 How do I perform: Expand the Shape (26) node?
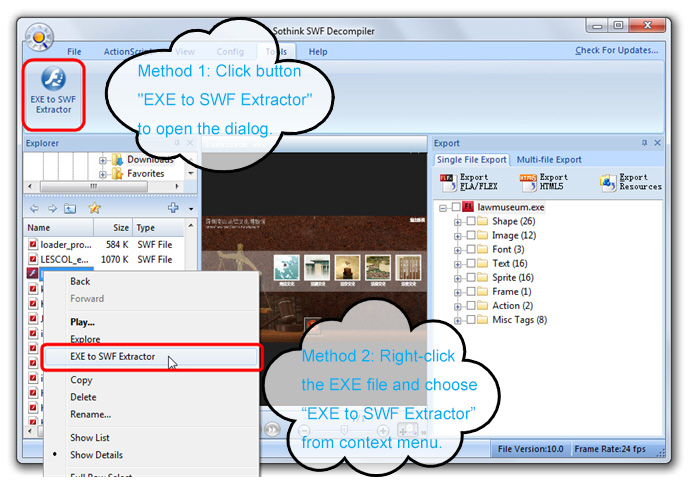coord(458,222)
